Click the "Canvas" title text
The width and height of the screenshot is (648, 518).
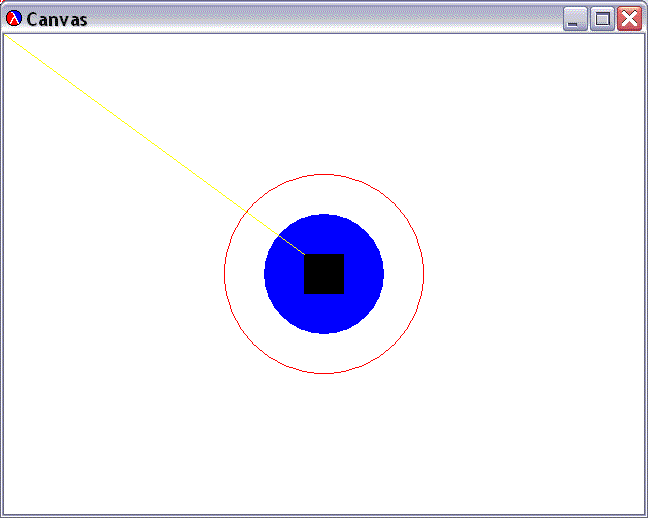click(56, 19)
